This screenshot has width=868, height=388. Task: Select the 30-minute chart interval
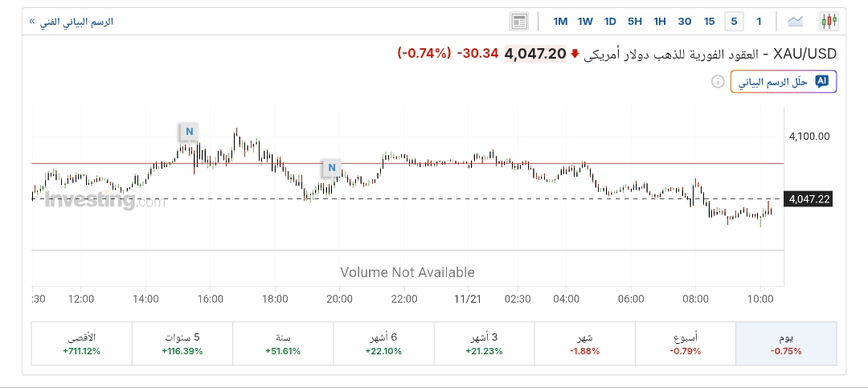tap(685, 22)
